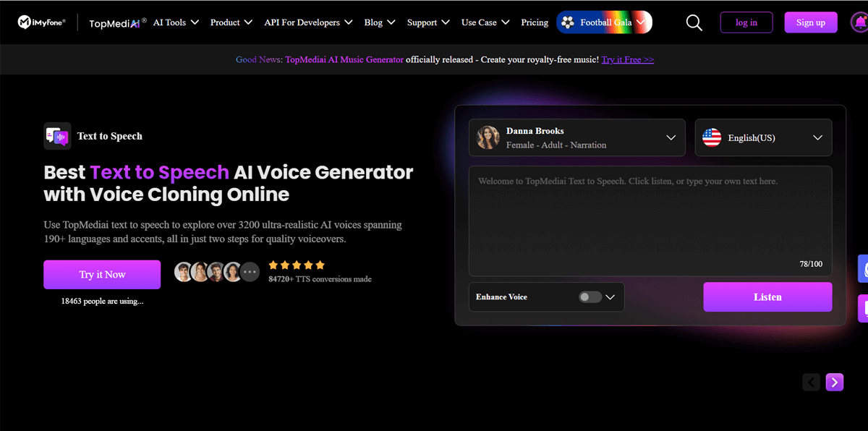The height and width of the screenshot is (431, 868).
Task: Click the iMyFone logo
Action: pyautogui.click(x=42, y=22)
